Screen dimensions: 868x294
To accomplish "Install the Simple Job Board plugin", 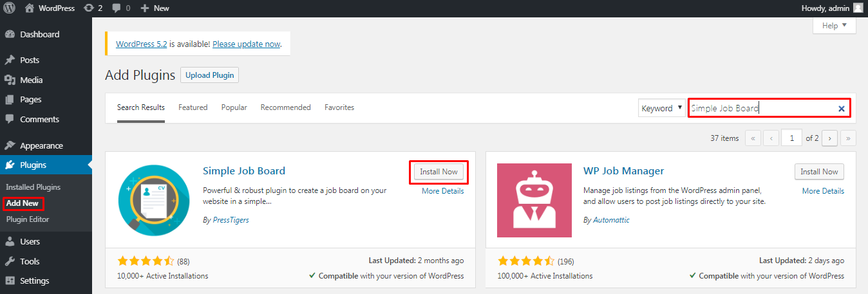I will tap(439, 172).
